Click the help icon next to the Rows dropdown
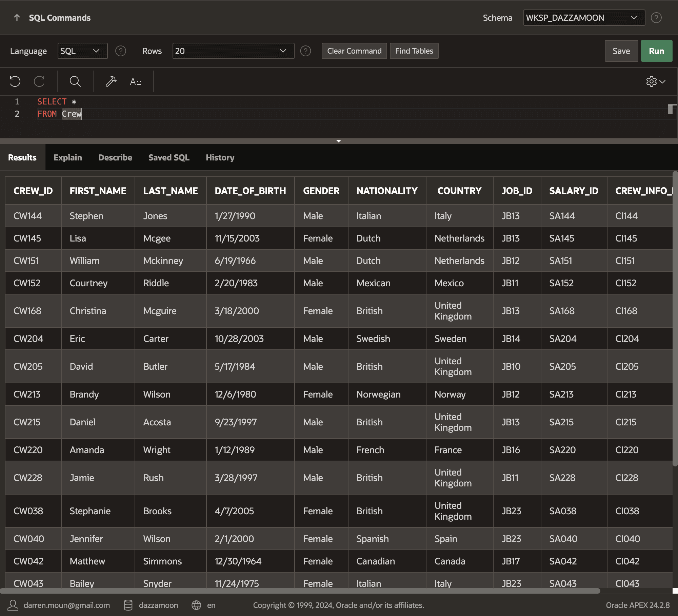Image resolution: width=678 pixels, height=616 pixels. tap(305, 51)
